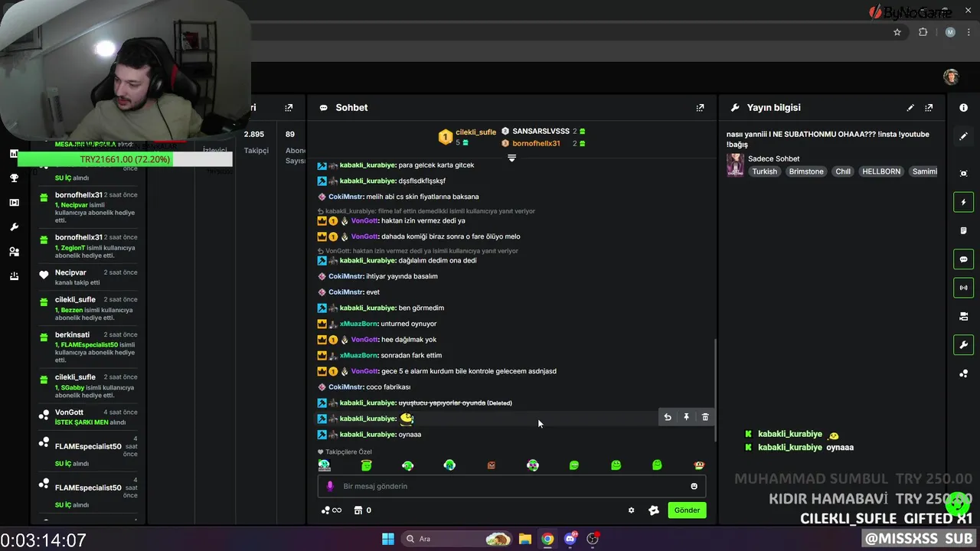
Task: Click the taskbar Ara search box
Action: coord(458,539)
